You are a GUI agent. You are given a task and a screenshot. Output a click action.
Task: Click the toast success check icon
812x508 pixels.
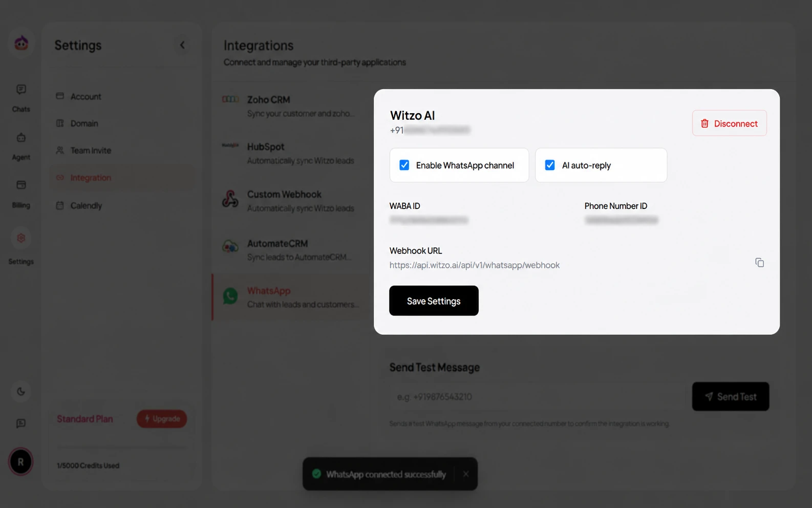[x=316, y=474]
